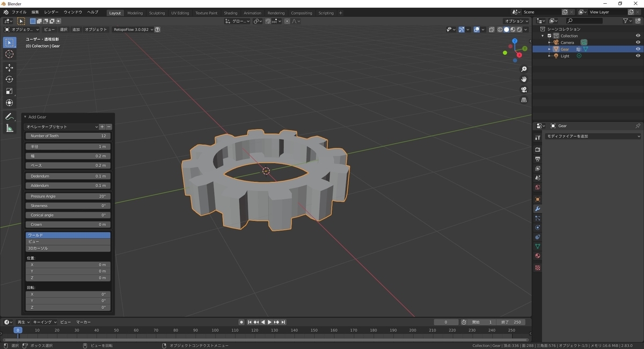Switch to the Modeling workspace tab
The width and height of the screenshot is (644, 349).
(x=135, y=13)
